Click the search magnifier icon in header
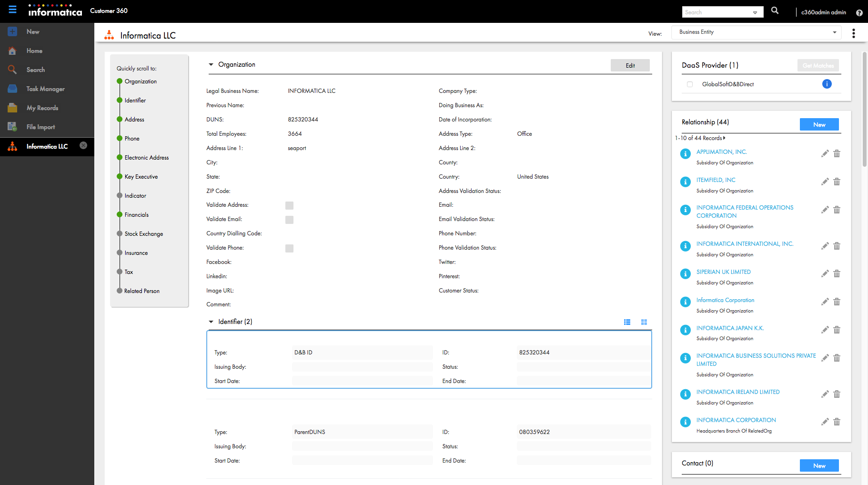The height and width of the screenshot is (485, 868). [x=775, y=10]
